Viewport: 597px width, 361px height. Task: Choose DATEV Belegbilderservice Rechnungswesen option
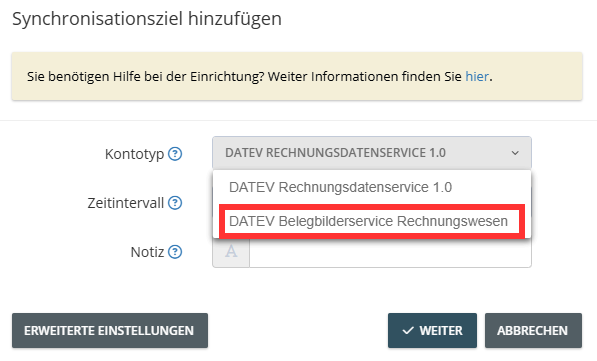pyautogui.click(x=372, y=221)
